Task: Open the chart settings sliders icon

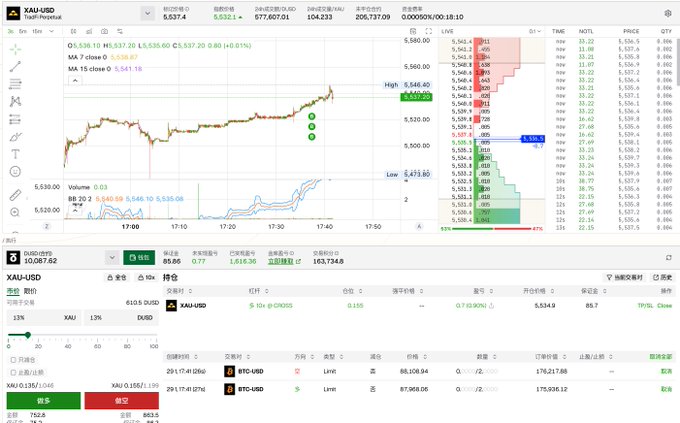Action: tap(120, 31)
